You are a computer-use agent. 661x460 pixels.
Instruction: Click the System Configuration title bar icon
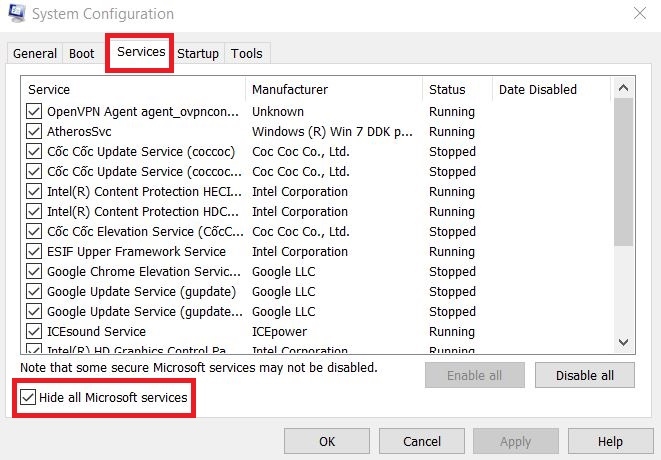(x=16, y=15)
